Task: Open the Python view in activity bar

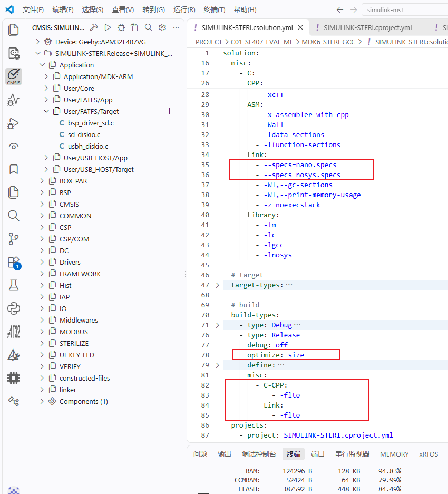Action: click(13, 308)
